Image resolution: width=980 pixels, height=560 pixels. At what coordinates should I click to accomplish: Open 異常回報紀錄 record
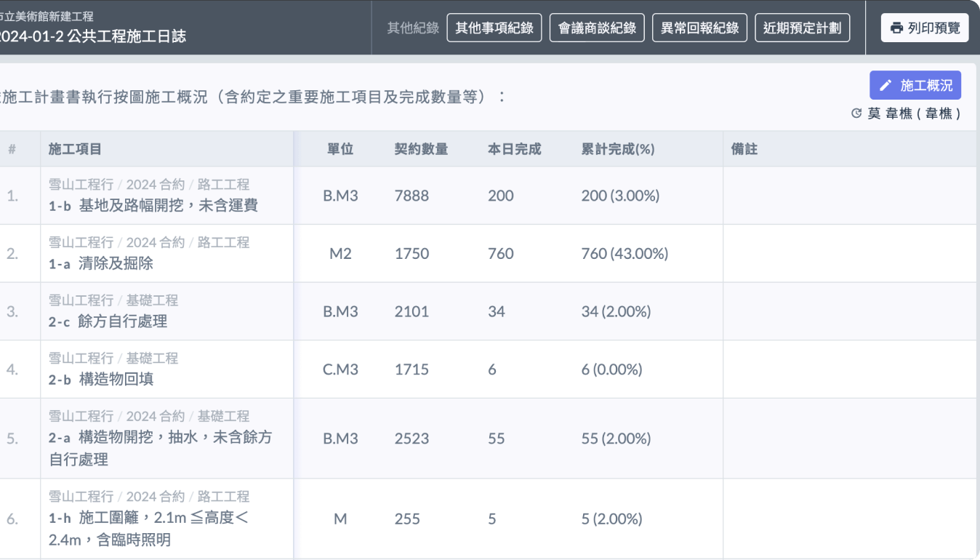tap(699, 28)
